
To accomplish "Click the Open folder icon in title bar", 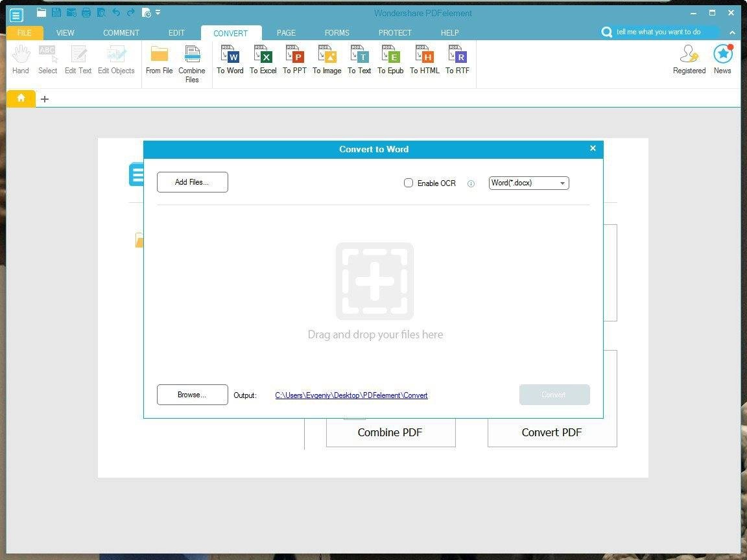I will pos(41,12).
